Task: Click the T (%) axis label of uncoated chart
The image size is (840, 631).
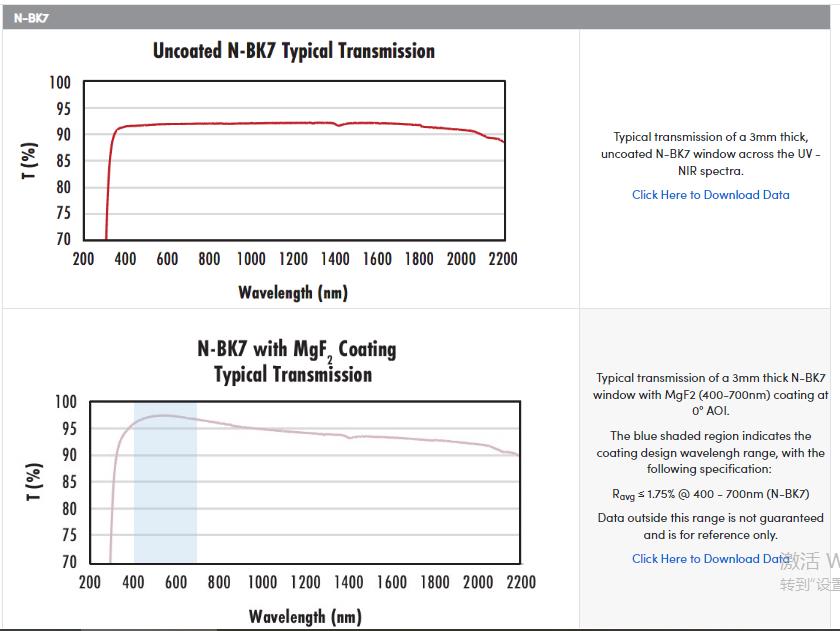Action: [x=30, y=161]
